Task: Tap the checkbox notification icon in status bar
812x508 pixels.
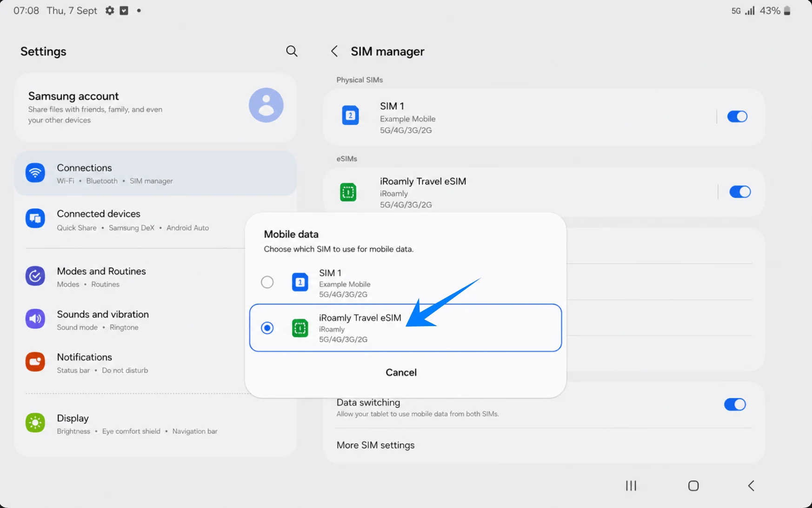Action: tap(124, 10)
